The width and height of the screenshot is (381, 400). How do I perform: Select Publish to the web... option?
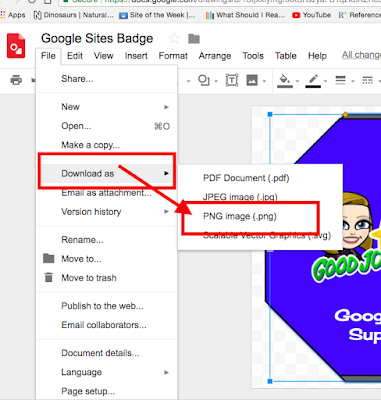106,306
